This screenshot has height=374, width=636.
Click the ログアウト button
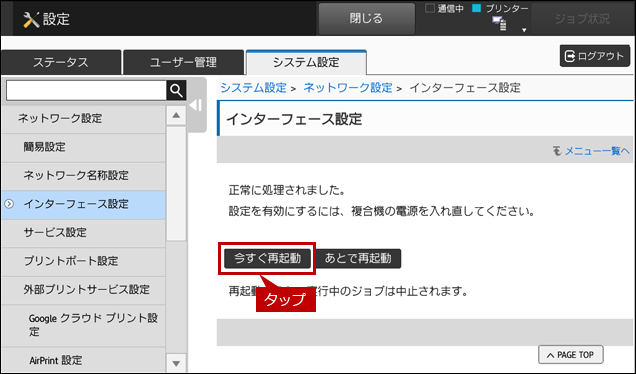[595, 56]
